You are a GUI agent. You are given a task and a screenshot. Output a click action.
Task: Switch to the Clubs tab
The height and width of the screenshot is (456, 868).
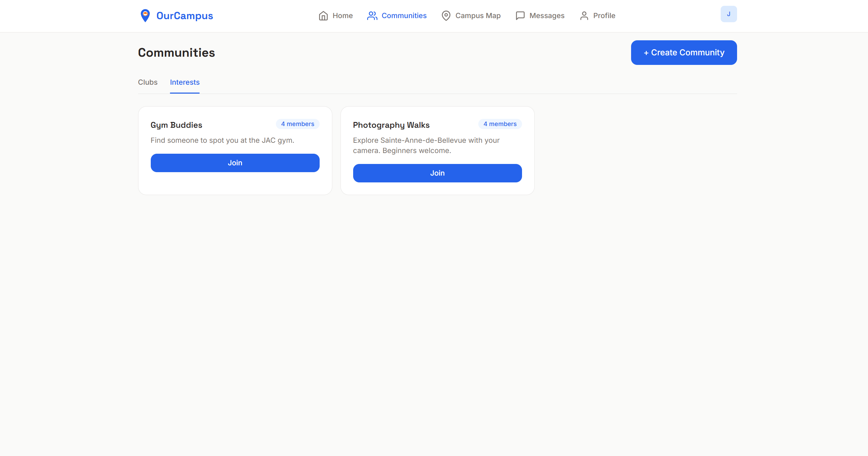148,82
